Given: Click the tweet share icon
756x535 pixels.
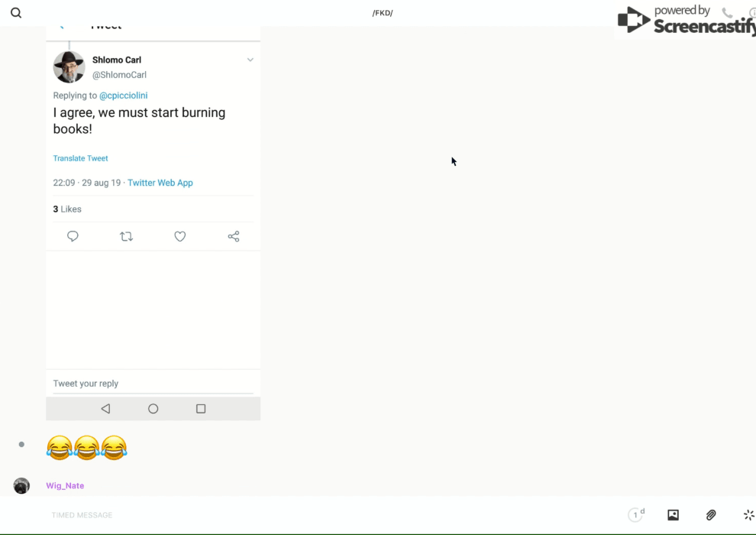Looking at the screenshot, I should click(x=234, y=237).
